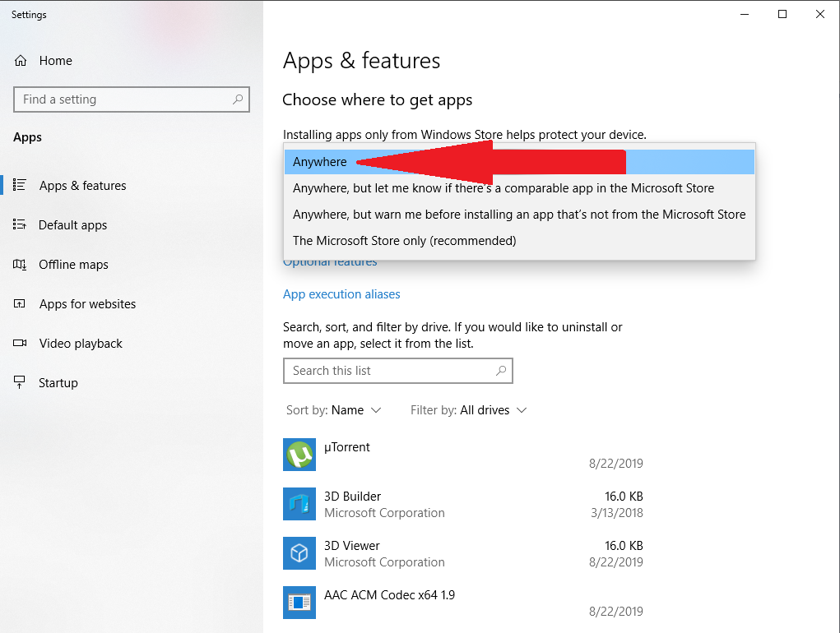This screenshot has height=633, width=840.
Task: Open Filter by All drives dropdown
Action: click(x=469, y=410)
